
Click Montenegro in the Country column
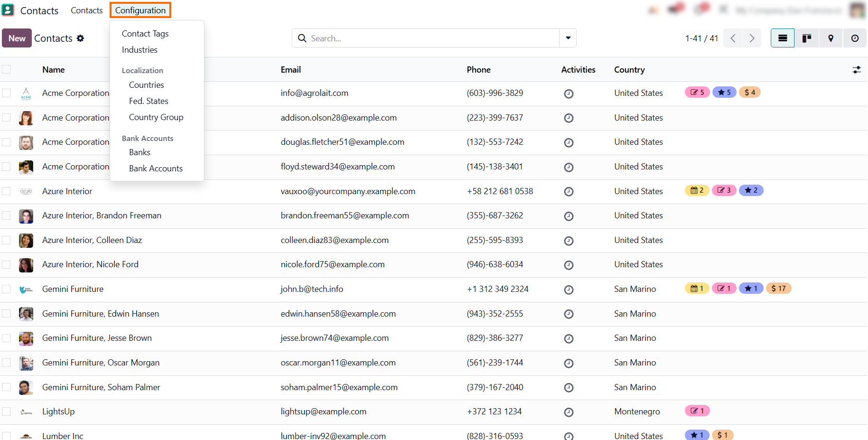637,412
